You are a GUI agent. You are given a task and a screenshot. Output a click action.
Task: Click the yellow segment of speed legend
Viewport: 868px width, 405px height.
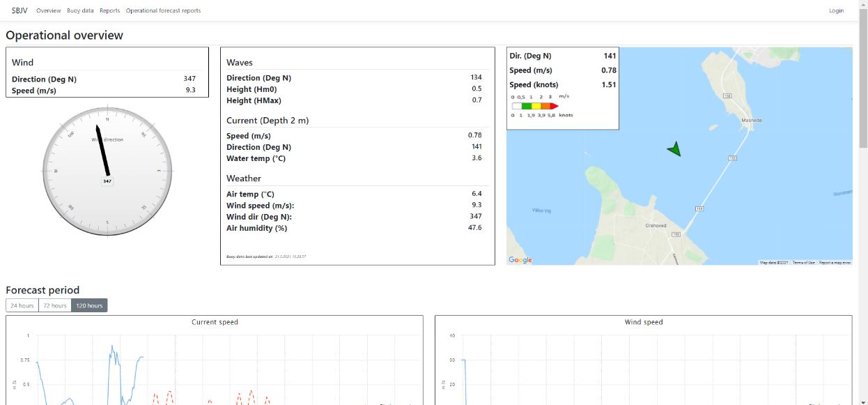(x=536, y=106)
